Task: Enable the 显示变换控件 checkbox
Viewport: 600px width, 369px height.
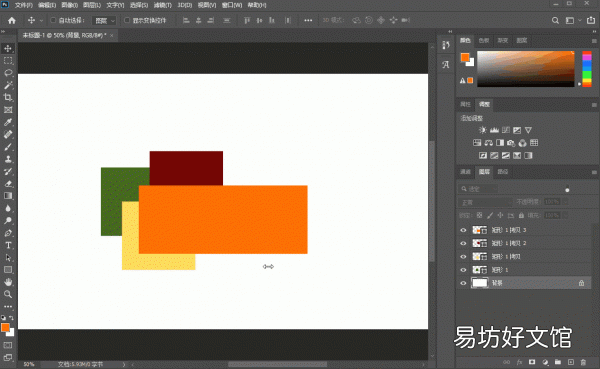Action: click(x=127, y=20)
